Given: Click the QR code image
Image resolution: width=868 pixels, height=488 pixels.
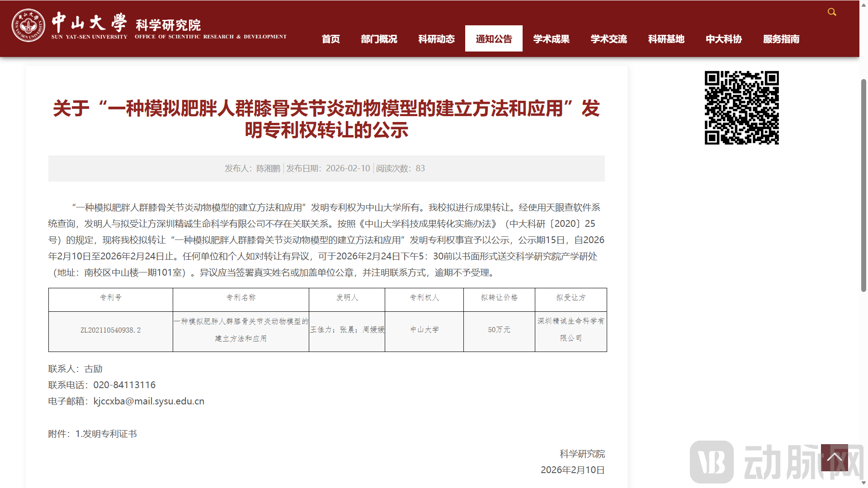Looking at the screenshot, I should pyautogui.click(x=741, y=108).
